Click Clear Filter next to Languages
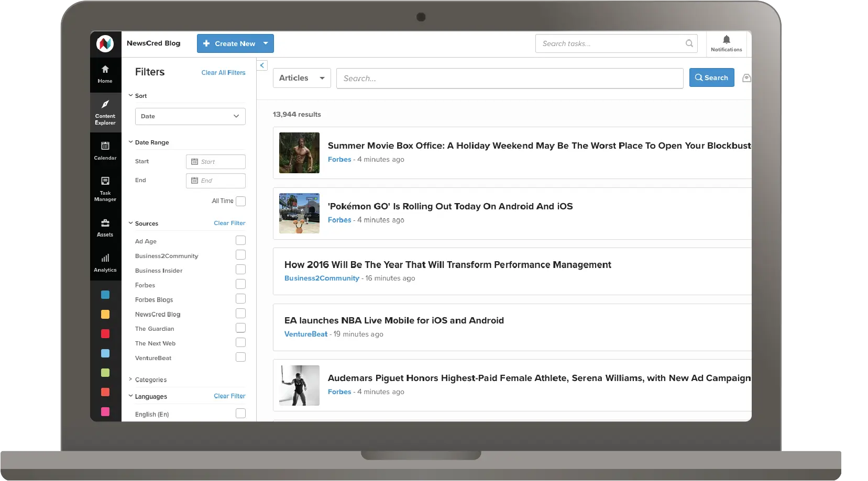 pyautogui.click(x=229, y=396)
